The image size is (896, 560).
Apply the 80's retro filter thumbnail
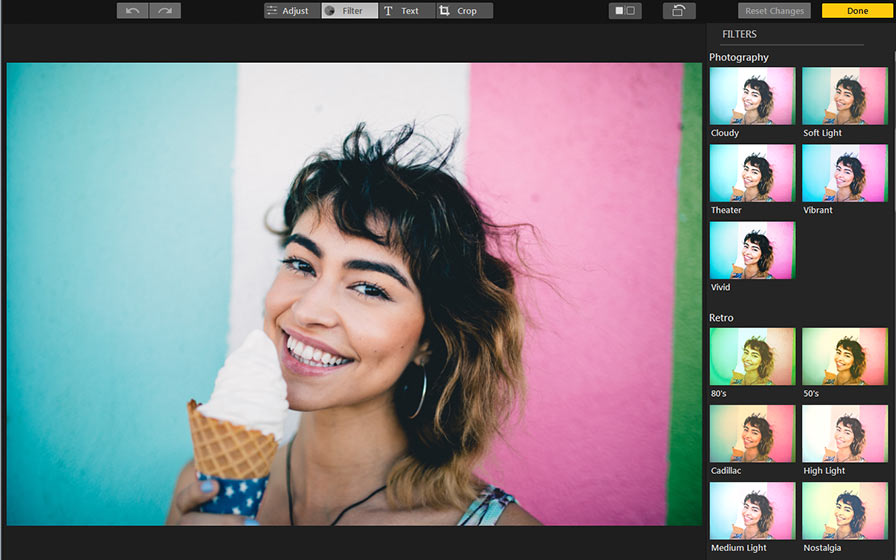tap(752, 357)
